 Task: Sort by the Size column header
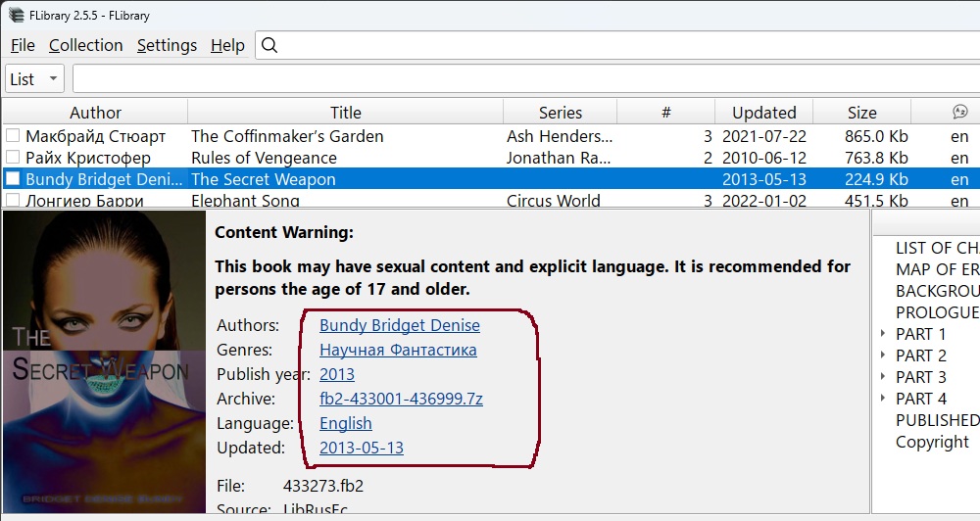point(861,113)
